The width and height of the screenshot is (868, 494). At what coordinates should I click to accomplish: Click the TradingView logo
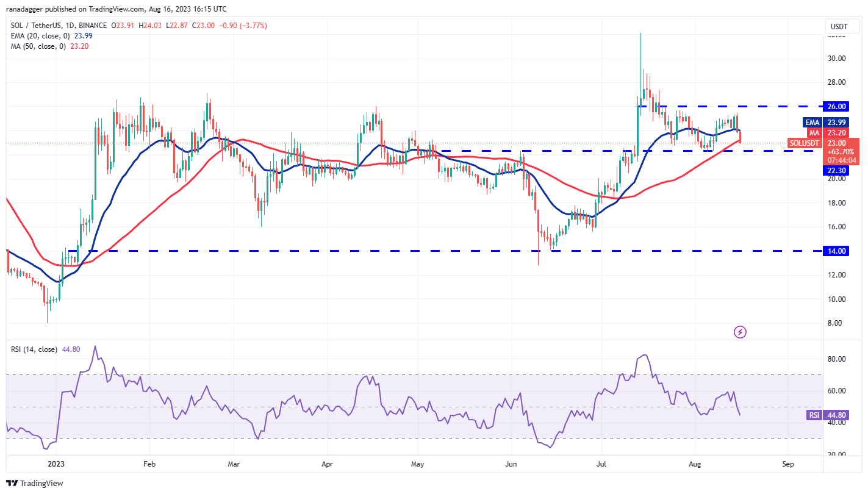pos(34,483)
